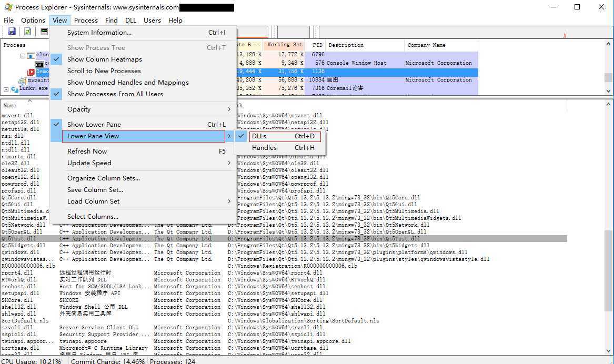Image resolution: width=614 pixels, height=364 pixels.
Task: Click the Commit Charge status bar entry
Action: click(108, 361)
